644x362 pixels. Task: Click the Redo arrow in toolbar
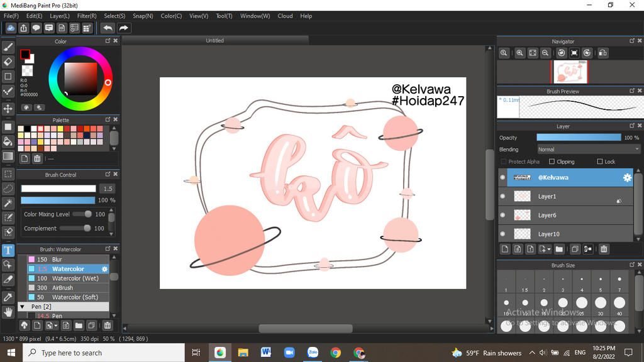click(123, 28)
